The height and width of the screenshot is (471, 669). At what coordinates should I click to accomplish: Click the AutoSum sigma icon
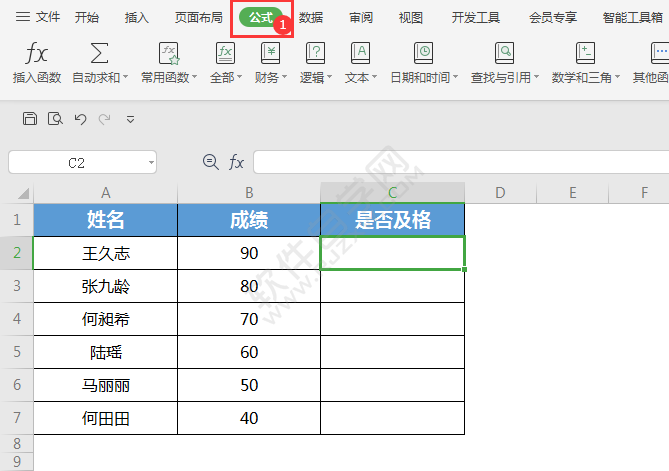click(x=99, y=53)
